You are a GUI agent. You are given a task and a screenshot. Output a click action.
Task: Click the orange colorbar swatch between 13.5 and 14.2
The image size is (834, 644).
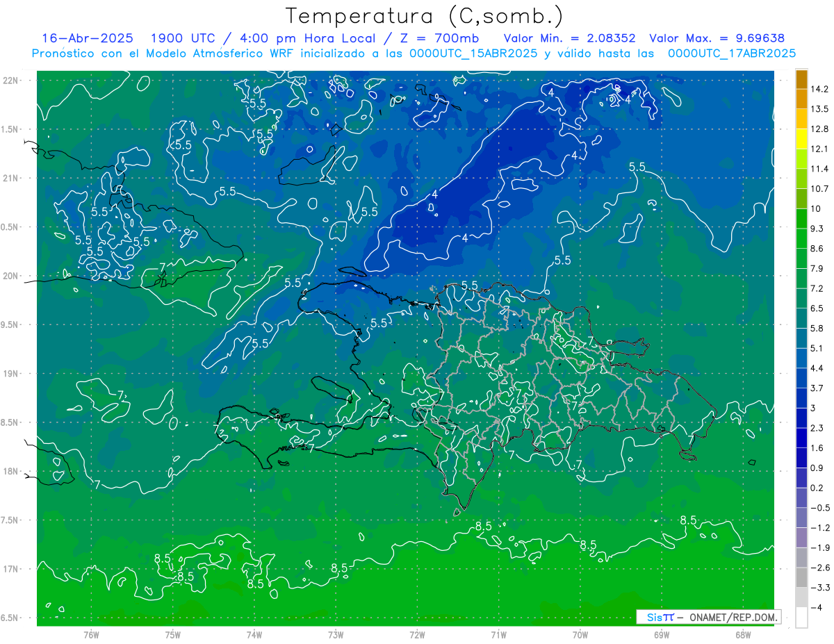coord(801,99)
